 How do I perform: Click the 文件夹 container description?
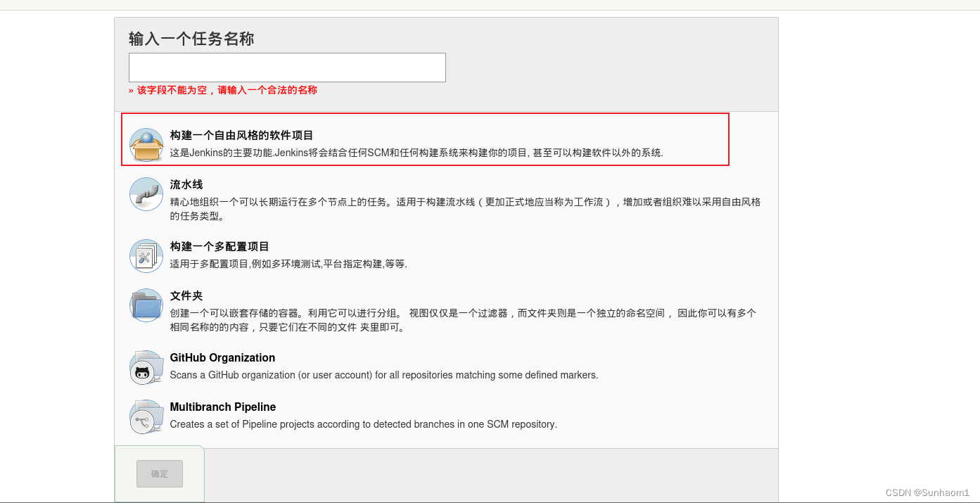point(463,320)
